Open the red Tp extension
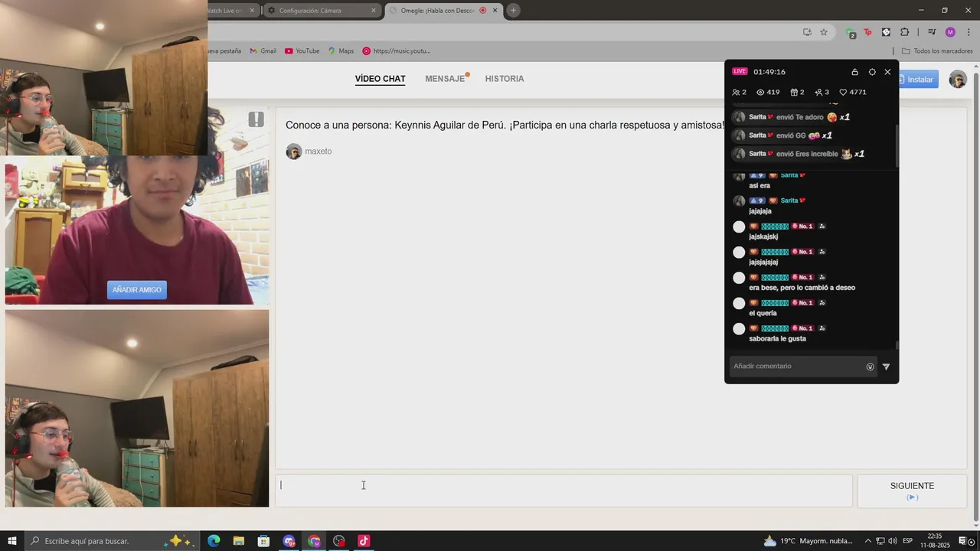Screen dimensions: 980x551 pos(867,32)
